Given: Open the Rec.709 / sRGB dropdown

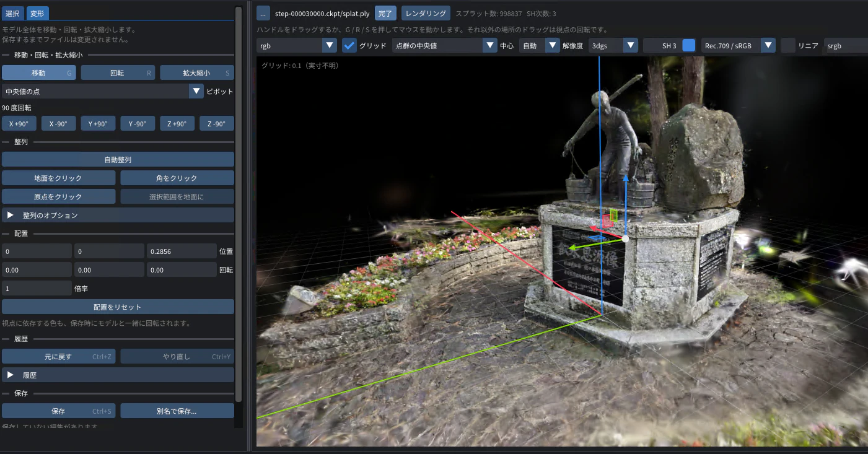Looking at the screenshot, I should pos(739,45).
